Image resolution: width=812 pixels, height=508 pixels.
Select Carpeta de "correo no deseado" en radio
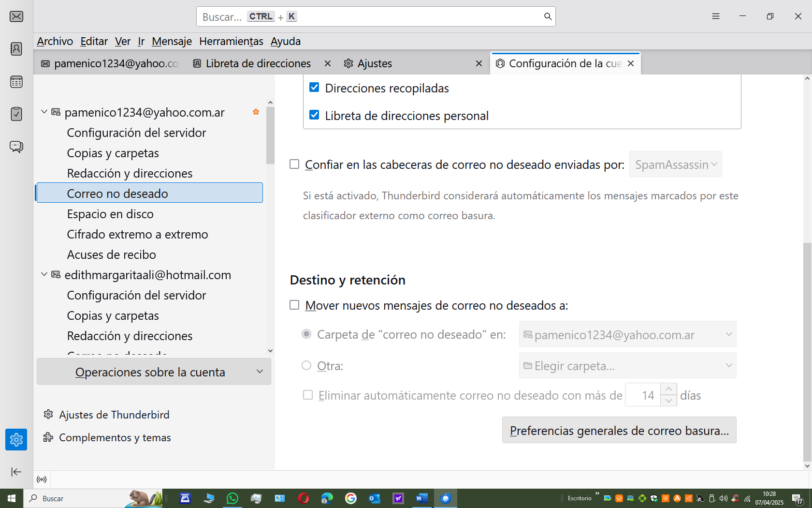pyautogui.click(x=306, y=334)
